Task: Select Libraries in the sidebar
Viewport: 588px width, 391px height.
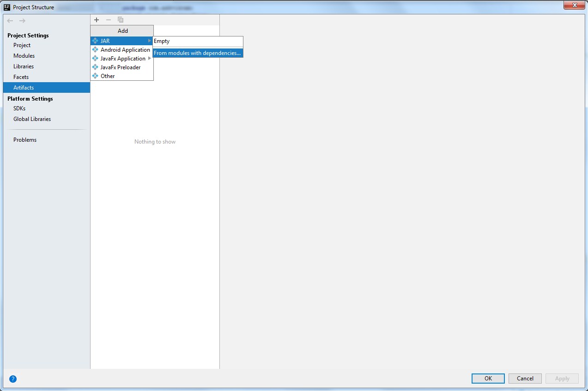Action: click(24, 66)
